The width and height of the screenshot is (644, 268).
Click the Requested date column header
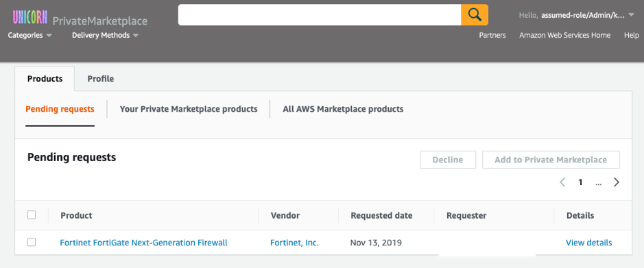point(381,215)
